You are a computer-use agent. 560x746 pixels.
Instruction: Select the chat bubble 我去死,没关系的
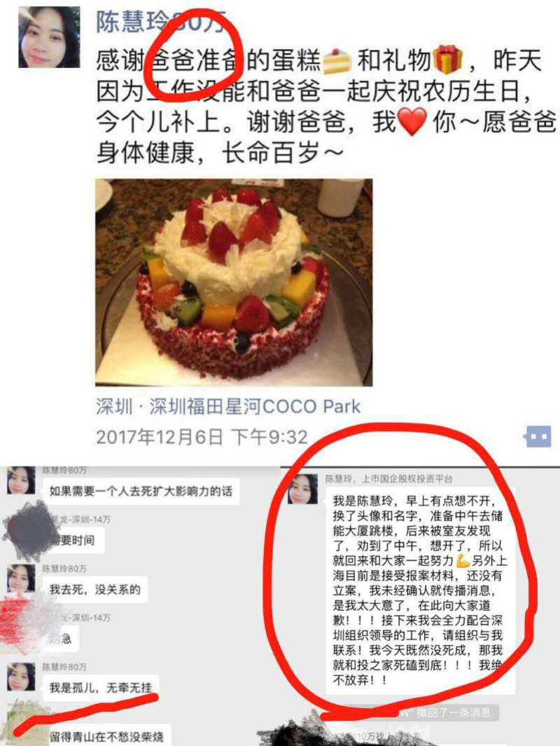[94, 590]
